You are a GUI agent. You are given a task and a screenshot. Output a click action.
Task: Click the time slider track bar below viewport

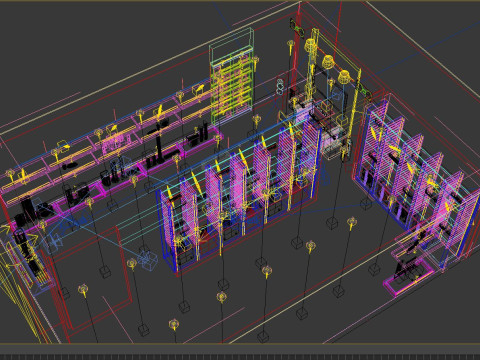point(240,357)
